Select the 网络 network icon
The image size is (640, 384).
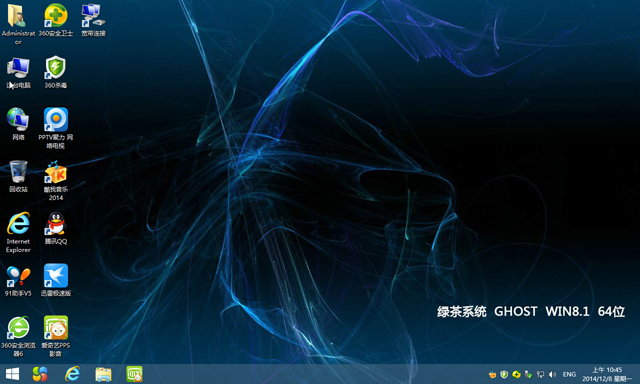(18, 124)
